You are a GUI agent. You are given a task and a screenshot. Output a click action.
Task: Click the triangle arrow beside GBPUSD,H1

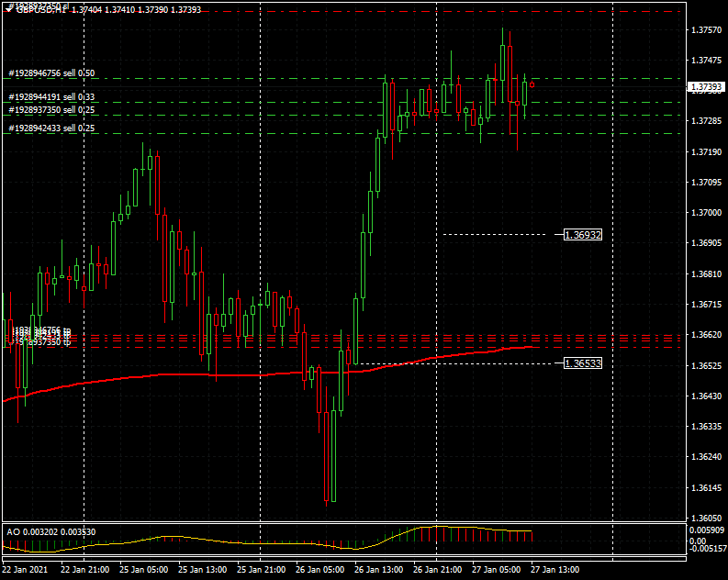click(x=9, y=10)
